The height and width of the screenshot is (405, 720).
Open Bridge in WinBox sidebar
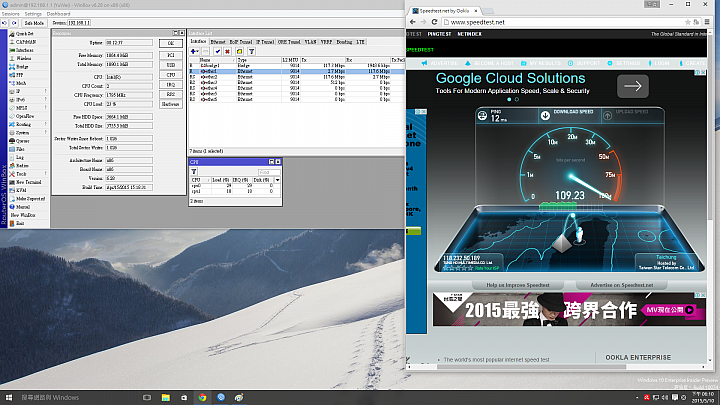(x=22, y=67)
